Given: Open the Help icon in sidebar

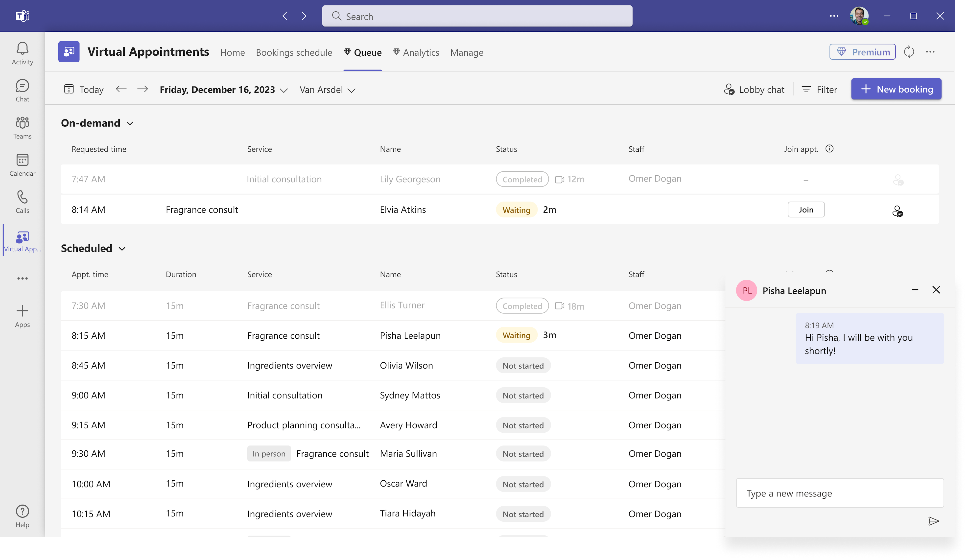Looking at the screenshot, I should (x=22, y=516).
